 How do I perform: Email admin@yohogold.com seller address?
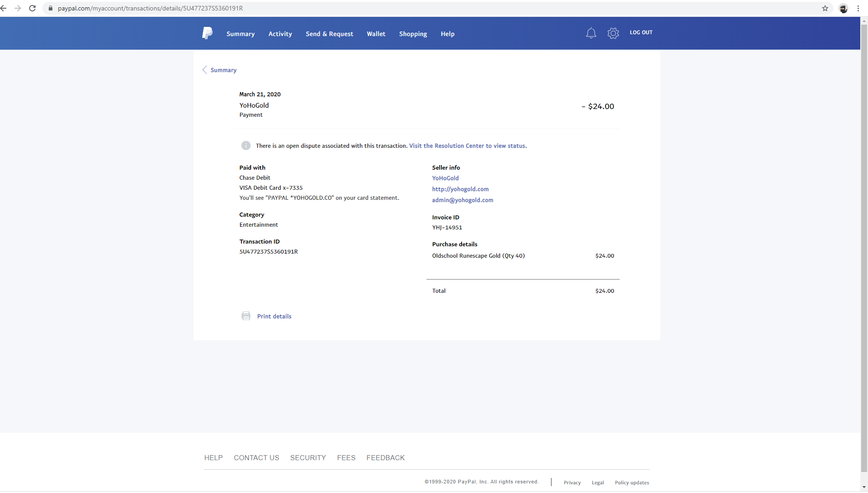point(462,200)
